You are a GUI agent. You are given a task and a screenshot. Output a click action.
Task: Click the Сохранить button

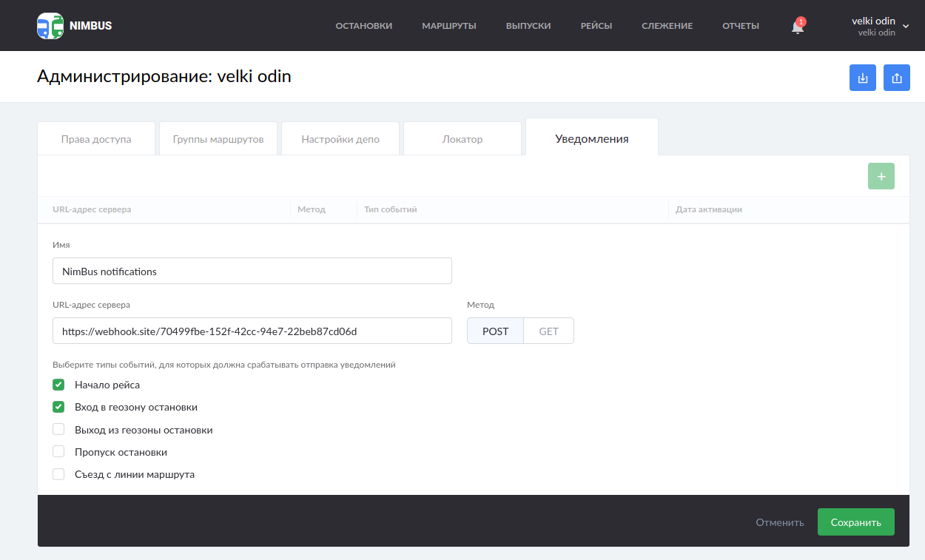click(x=855, y=522)
